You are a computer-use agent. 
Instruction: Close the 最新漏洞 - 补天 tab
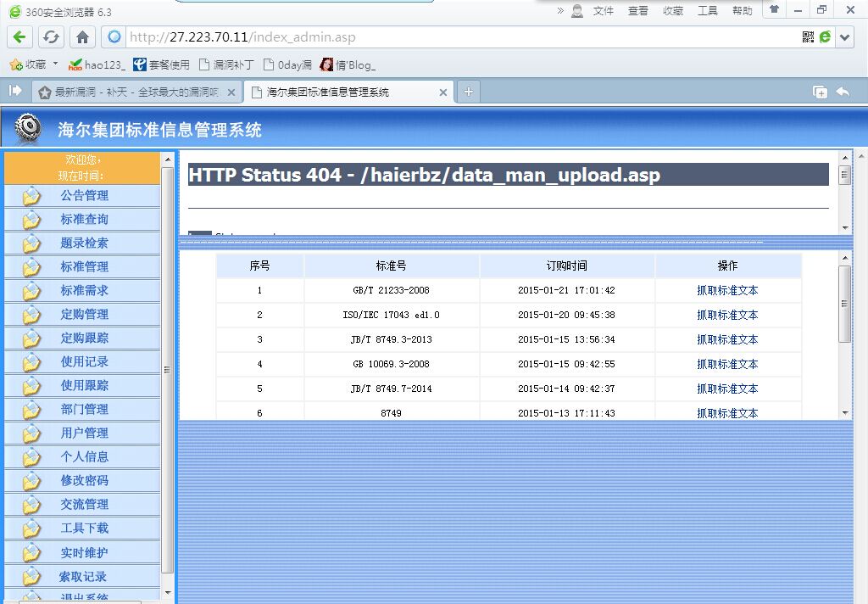coord(231,92)
